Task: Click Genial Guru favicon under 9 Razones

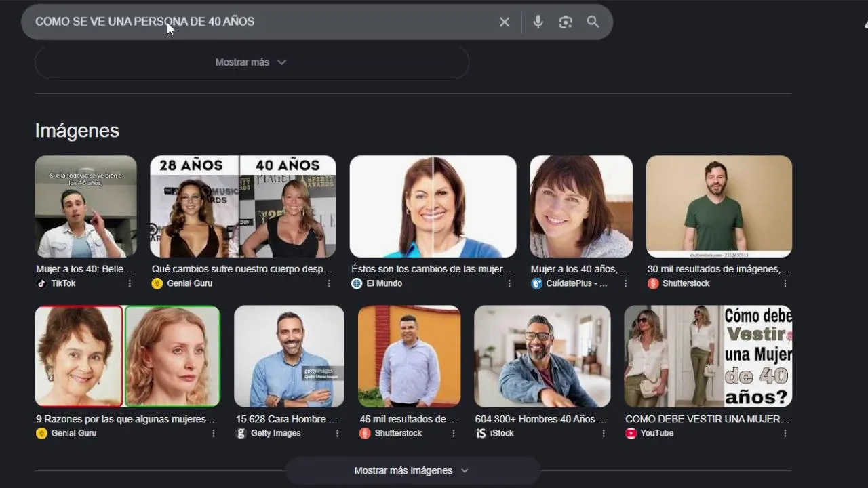Action: 41,433
